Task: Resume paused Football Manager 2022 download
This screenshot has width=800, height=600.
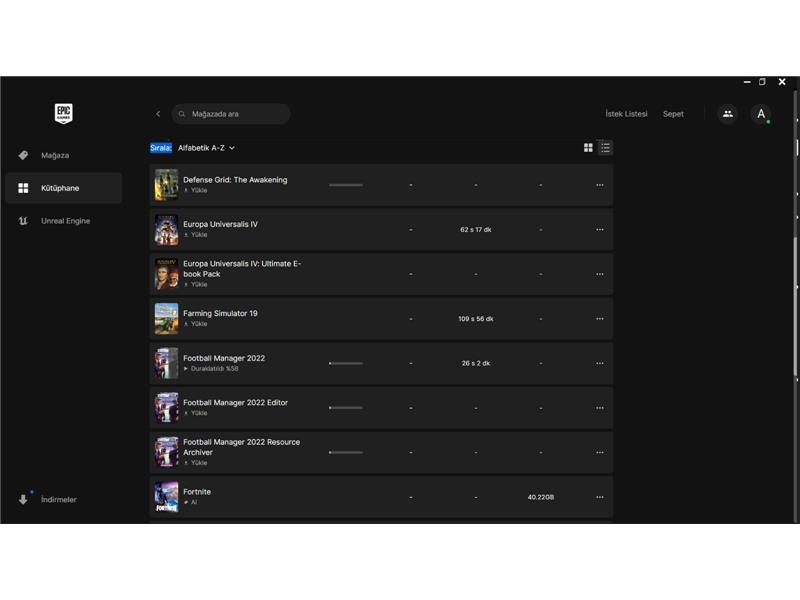Action: 211,368
